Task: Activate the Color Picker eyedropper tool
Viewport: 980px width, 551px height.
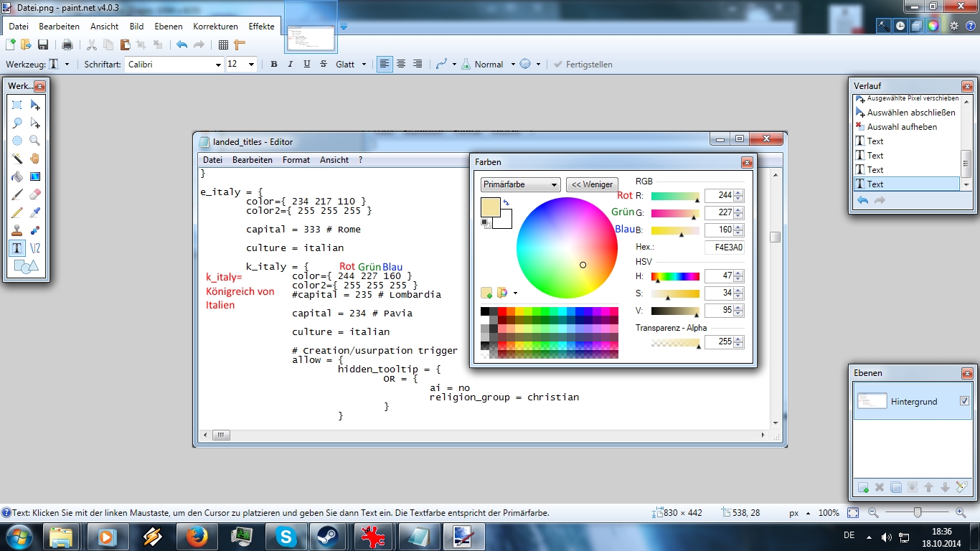Action: [x=34, y=212]
